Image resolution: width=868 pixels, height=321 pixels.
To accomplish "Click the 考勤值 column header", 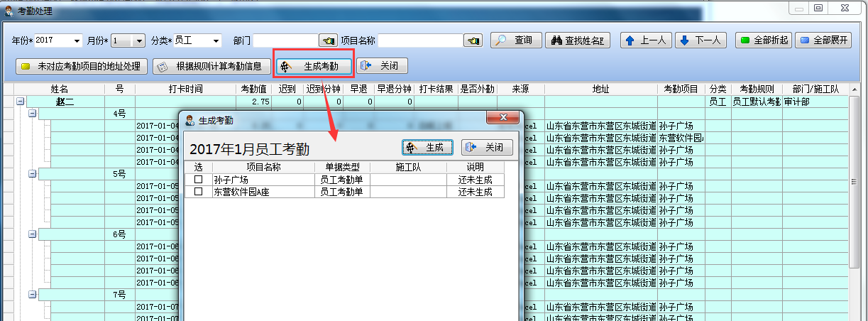I will pos(253,89).
